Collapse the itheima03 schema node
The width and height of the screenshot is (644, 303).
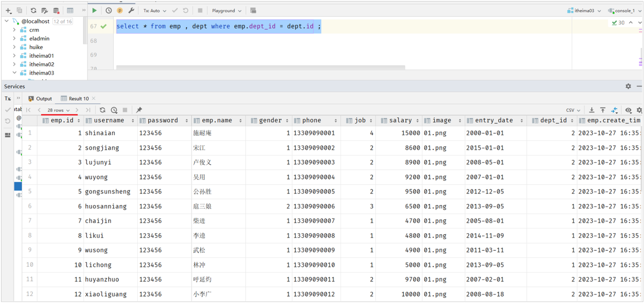point(14,73)
